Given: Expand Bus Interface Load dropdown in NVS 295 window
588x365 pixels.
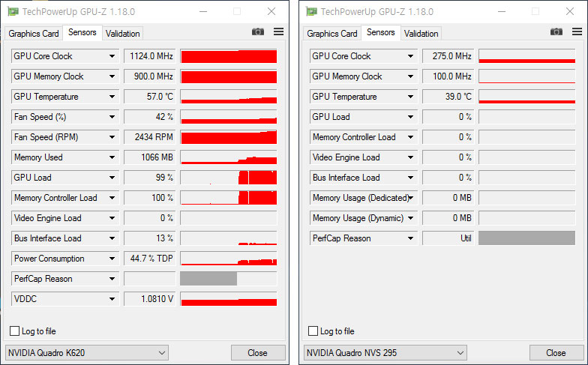Looking at the screenshot, I should 411,178.
